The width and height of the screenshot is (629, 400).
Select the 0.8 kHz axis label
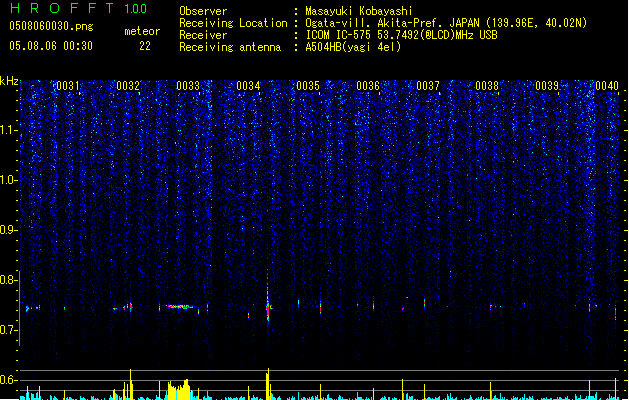(9, 280)
